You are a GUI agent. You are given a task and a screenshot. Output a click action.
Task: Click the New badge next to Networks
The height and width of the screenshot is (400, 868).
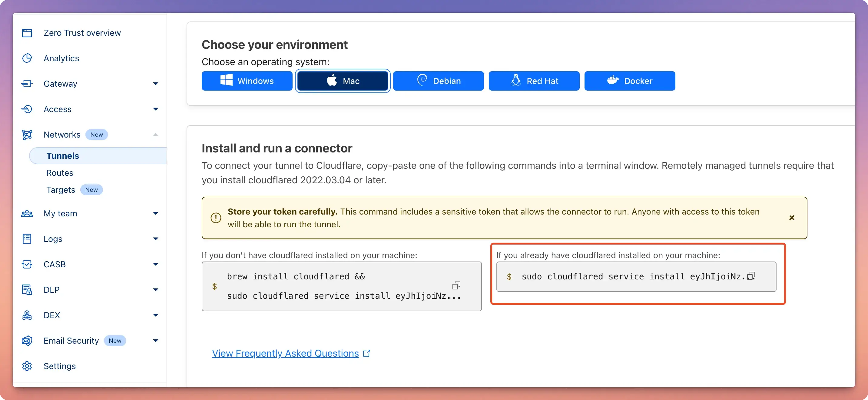(x=97, y=135)
